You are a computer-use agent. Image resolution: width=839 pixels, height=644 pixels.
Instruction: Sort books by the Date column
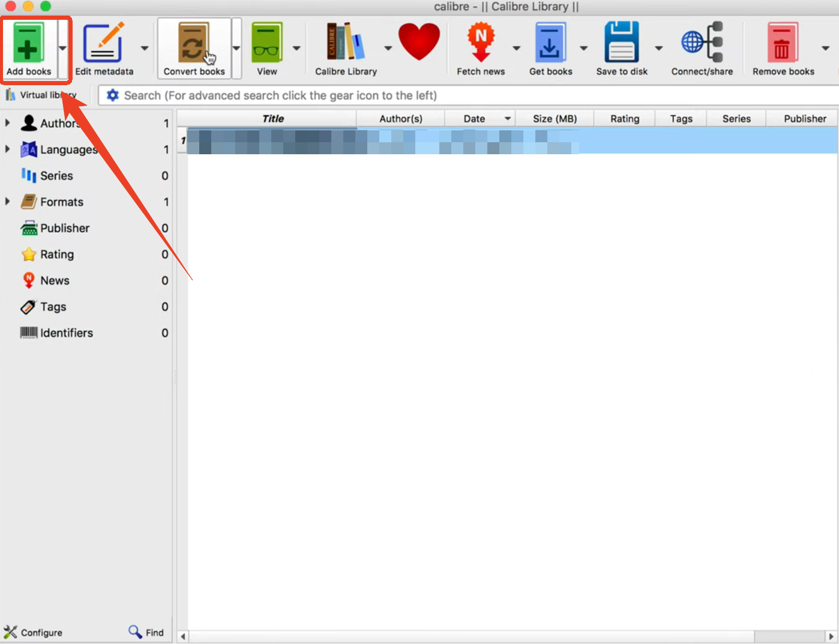(x=480, y=119)
